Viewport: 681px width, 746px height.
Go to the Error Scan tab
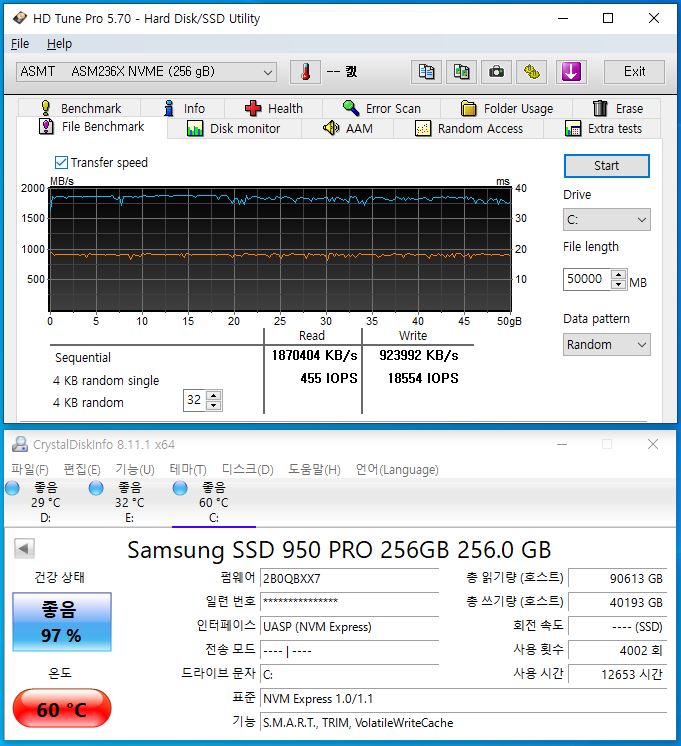click(x=382, y=108)
